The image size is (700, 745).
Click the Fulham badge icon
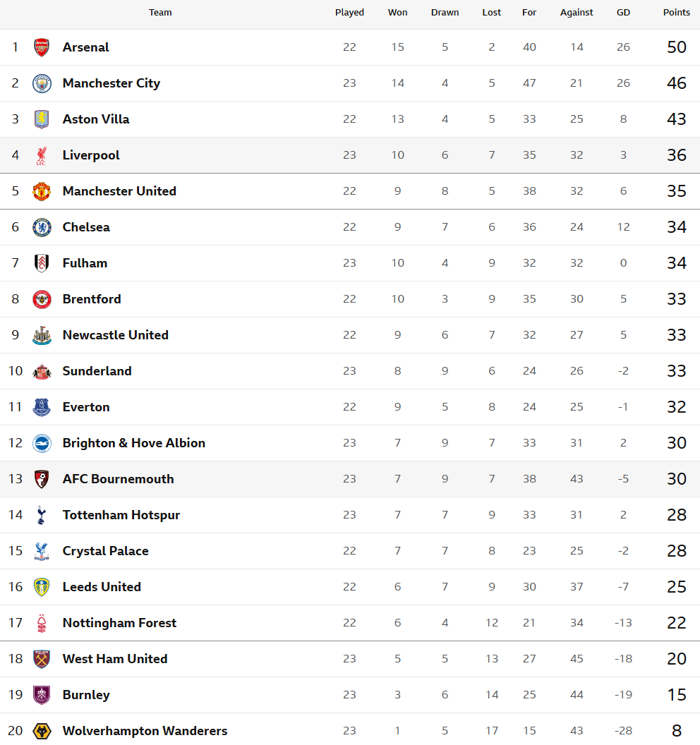point(42,263)
